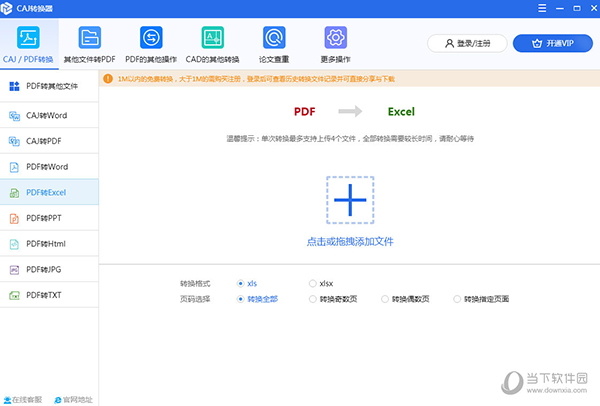600x406 pixels.
Task: Click the 登录/注册 button
Action: 467,43
